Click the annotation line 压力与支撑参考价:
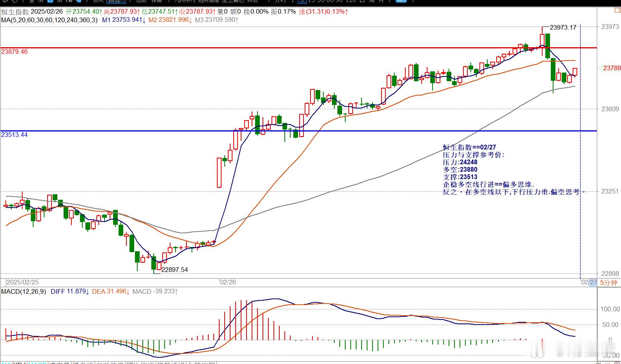621x364 pixels. tap(474, 154)
